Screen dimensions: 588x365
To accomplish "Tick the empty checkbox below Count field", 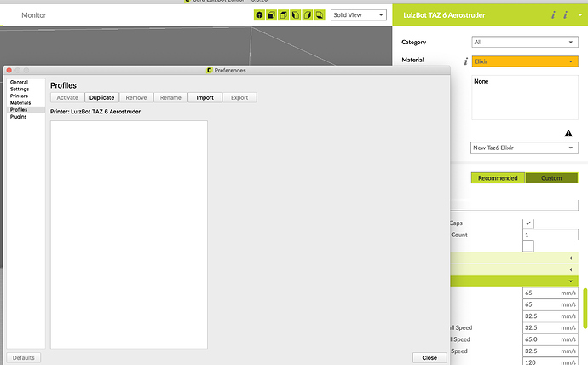I will 528,246.
